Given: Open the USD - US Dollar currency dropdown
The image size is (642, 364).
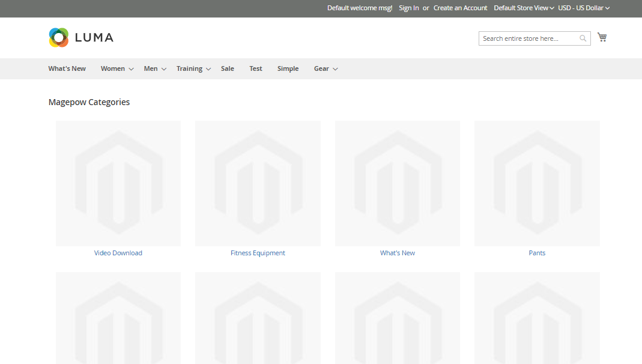Looking at the screenshot, I should pyautogui.click(x=583, y=8).
